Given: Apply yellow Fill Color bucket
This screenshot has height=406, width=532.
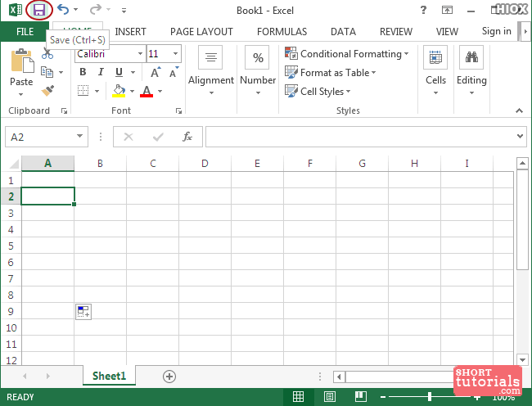Looking at the screenshot, I should 119,91.
